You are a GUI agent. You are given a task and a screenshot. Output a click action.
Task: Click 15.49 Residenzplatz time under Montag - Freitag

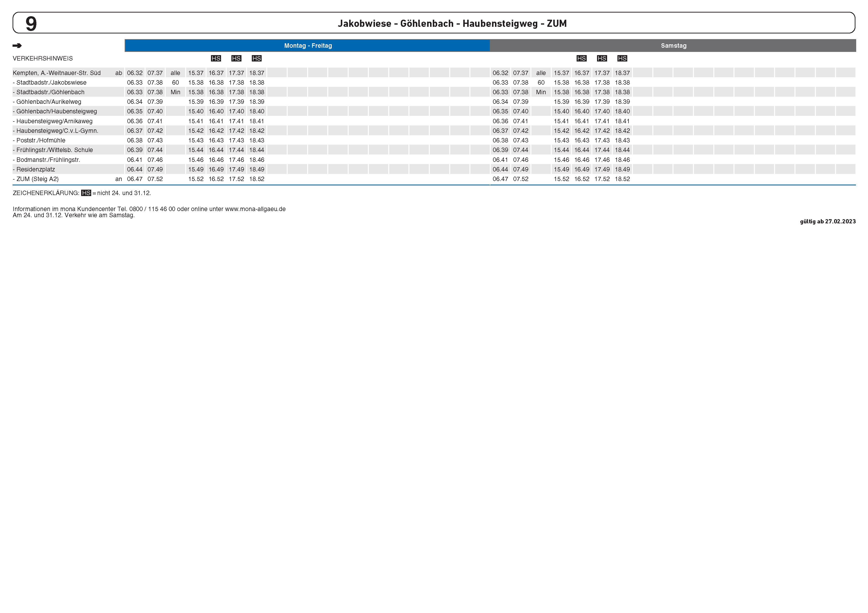pyautogui.click(x=196, y=169)
